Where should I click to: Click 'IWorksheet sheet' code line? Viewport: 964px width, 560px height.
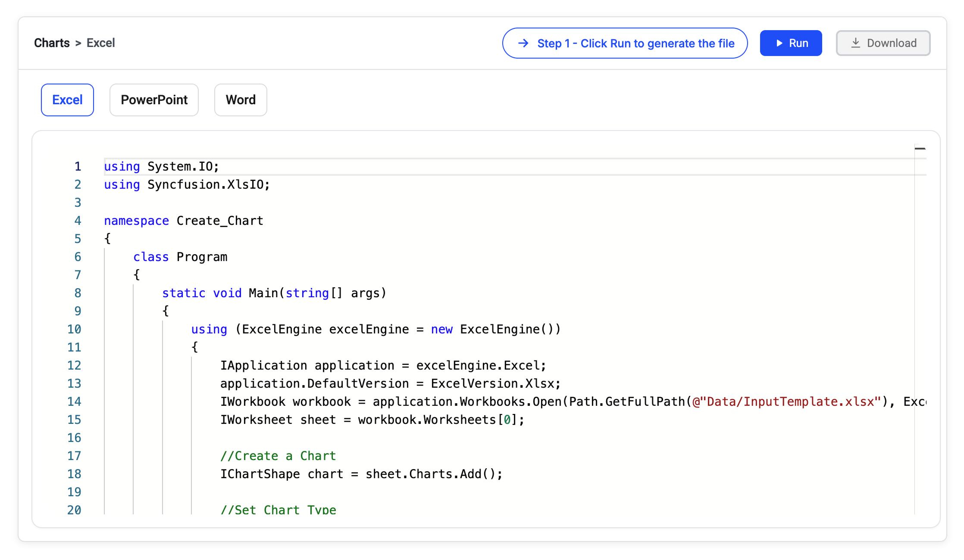tap(372, 420)
